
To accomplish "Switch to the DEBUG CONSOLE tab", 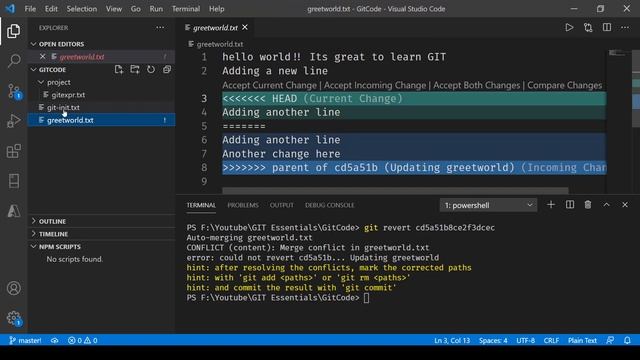I will pos(329,205).
